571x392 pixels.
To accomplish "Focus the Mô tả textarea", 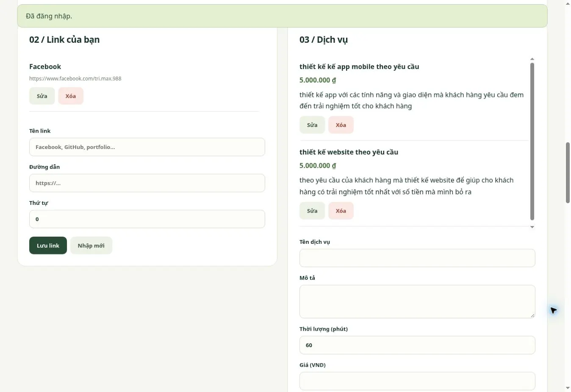I will pyautogui.click(x=417, y=301).
